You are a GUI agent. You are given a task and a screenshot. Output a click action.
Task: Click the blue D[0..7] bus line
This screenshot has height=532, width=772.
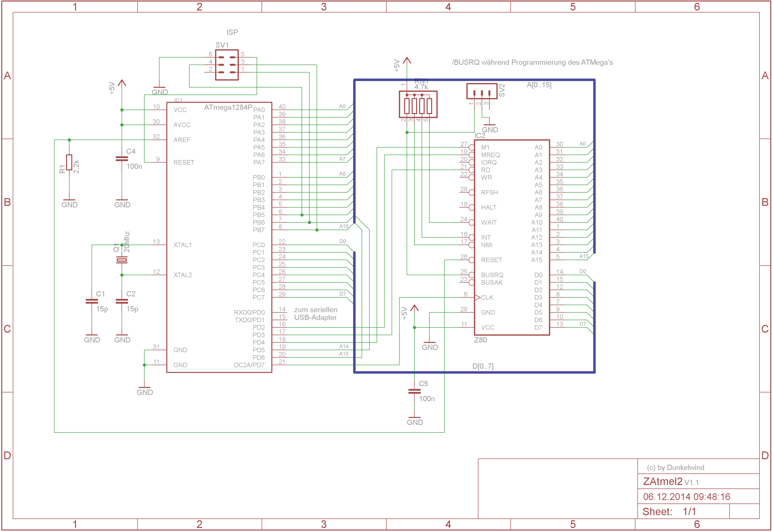(x=474, y=372)
